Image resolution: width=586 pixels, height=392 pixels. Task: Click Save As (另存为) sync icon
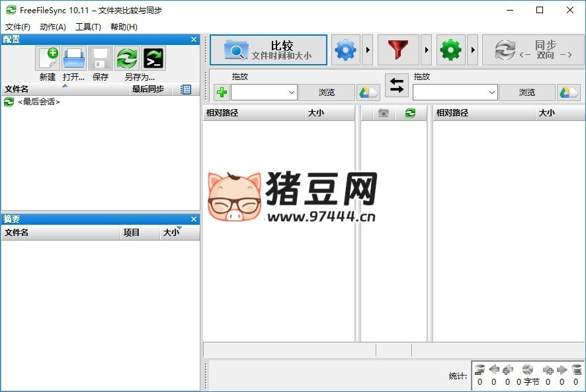point(127,58)
